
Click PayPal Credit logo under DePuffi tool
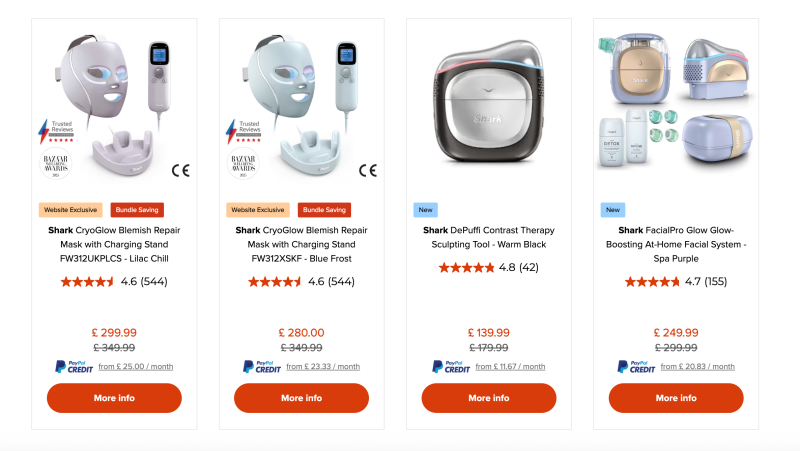click(x=451, y=367)
